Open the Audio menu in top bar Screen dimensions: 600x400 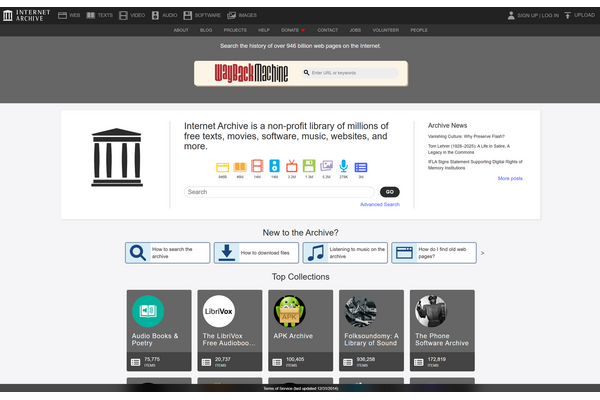click(x=165, y=15)
